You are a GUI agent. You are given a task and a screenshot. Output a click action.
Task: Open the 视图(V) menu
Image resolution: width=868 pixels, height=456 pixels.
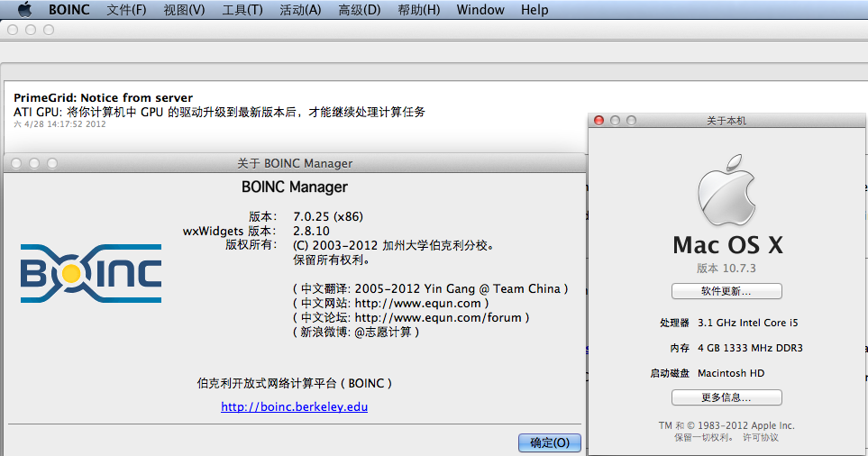pos(184,9)
